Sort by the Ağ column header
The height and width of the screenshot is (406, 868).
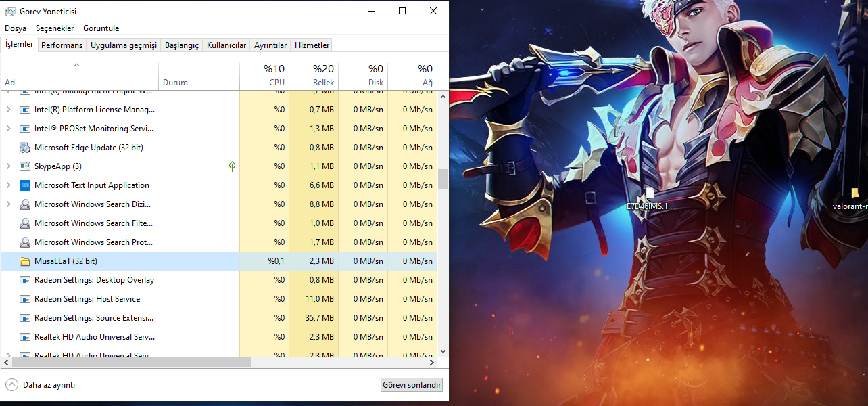tap(412, 76)
